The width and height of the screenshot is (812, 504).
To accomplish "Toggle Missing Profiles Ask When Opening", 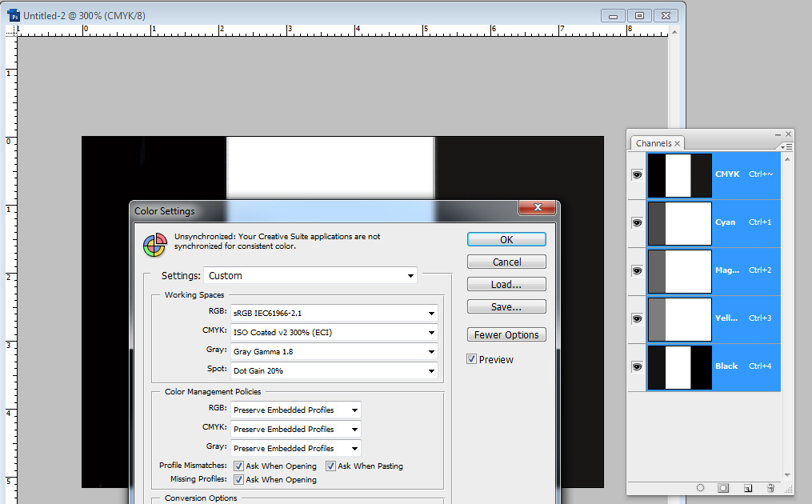I will pos(238,480).
